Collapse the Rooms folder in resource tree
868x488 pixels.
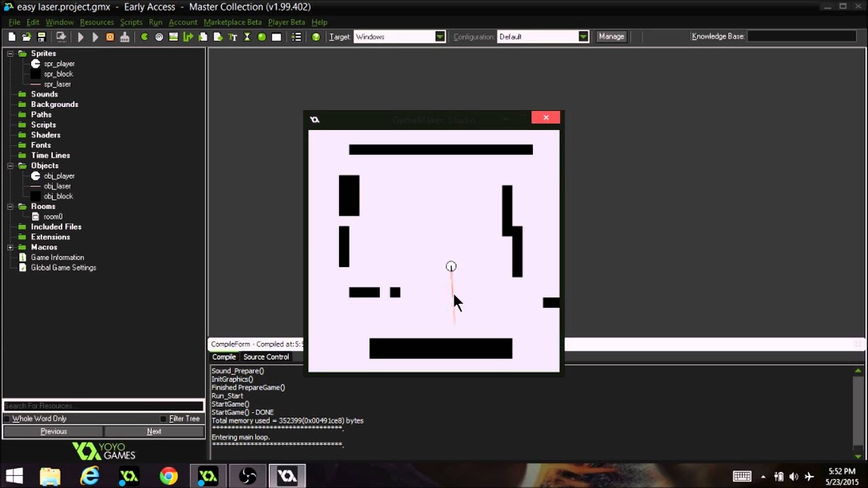tap(11, 206)
